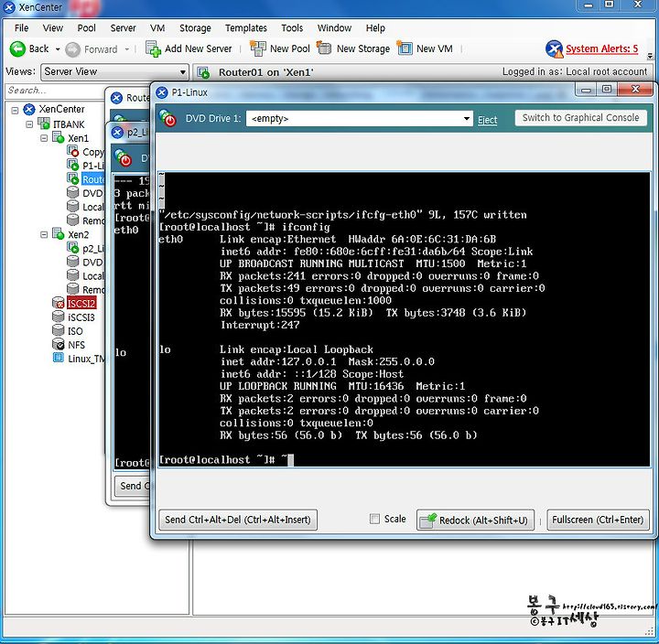Viewport: 659px width, 644px height.
Task: Collapse the XenCenter tree node
Action: pyautogui.click(x=15, y=111)
